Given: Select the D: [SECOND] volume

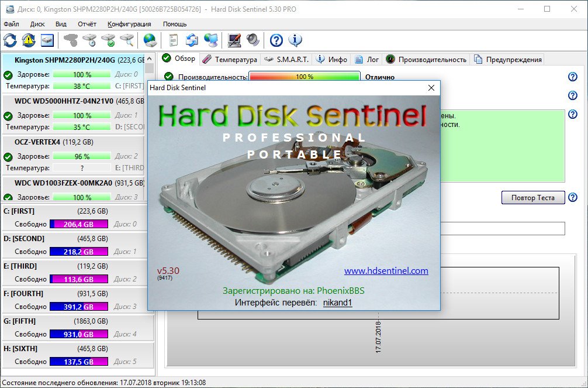Looking at the screenshot, I should pos(77,245).
